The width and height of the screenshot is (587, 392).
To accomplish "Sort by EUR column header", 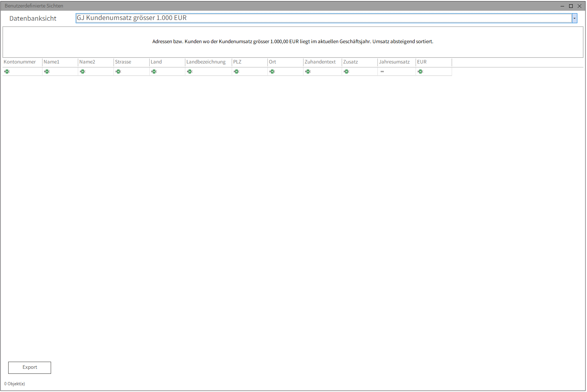I will click(x=434, y=62).
